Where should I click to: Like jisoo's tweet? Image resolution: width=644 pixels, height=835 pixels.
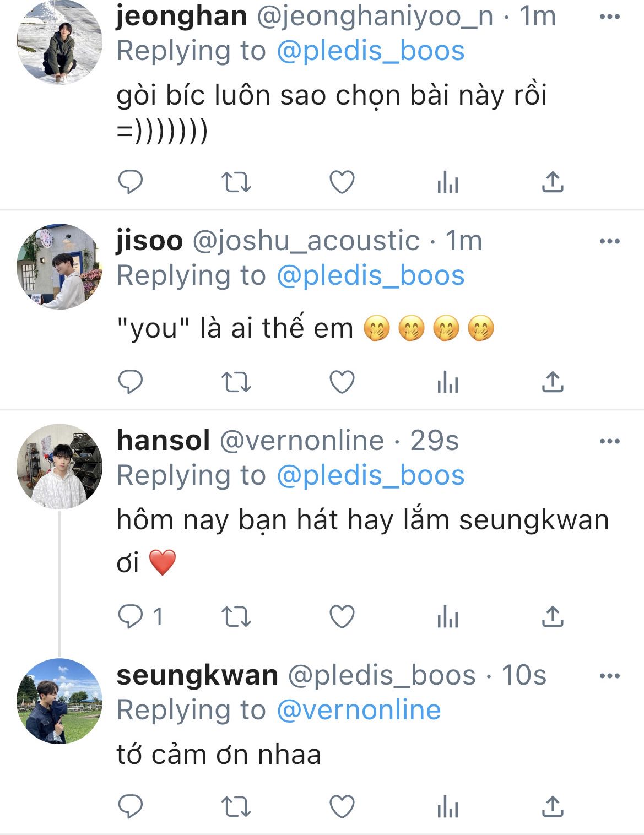pos(342,382)
